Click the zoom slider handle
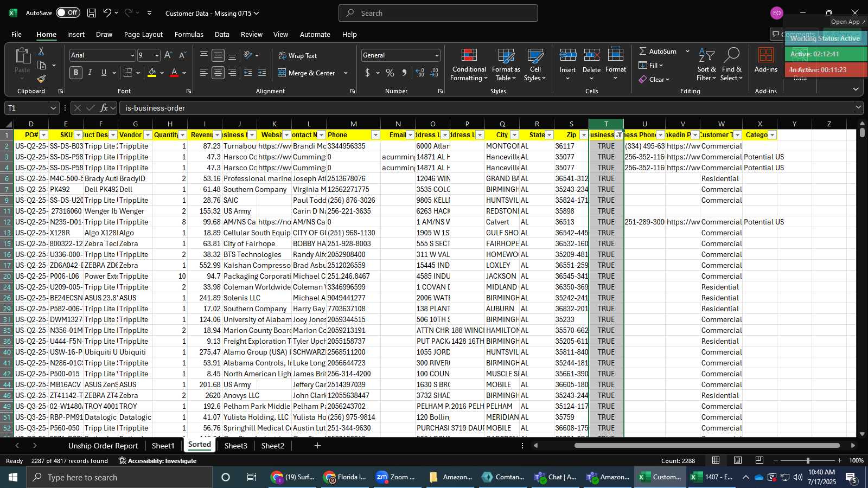Viewport: 868px width, 488px height. [x=808, y=460]
